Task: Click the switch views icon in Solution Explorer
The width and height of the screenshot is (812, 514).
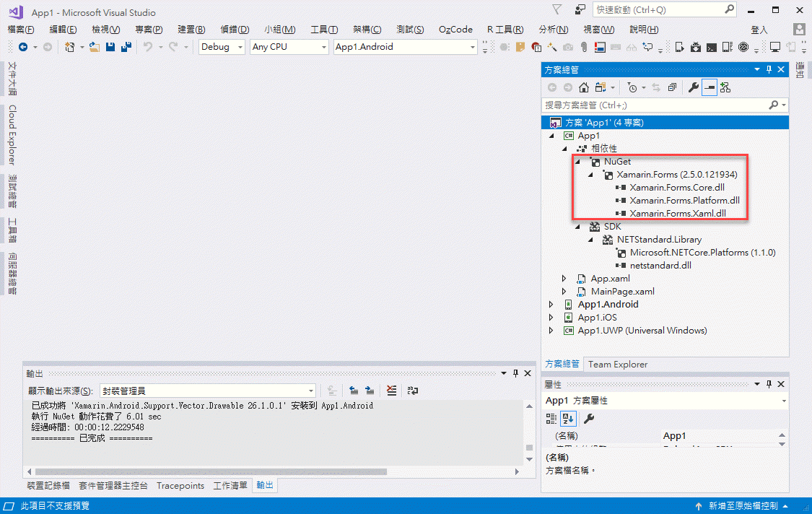Action: point(601,87)
